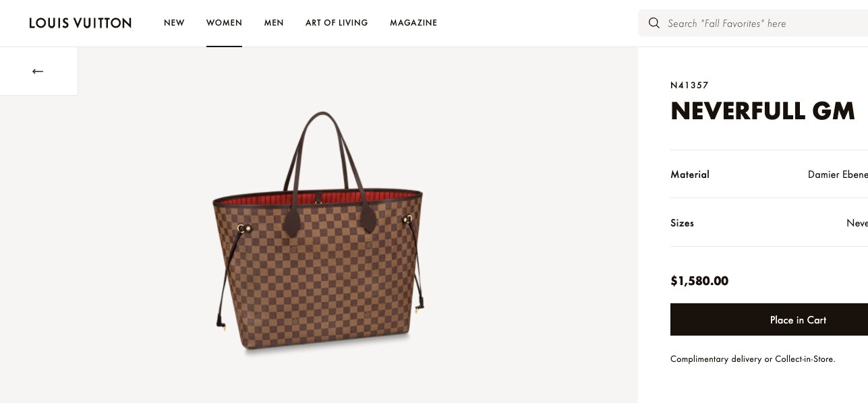Expand the Damier Ebene material selector

[838, 175]
